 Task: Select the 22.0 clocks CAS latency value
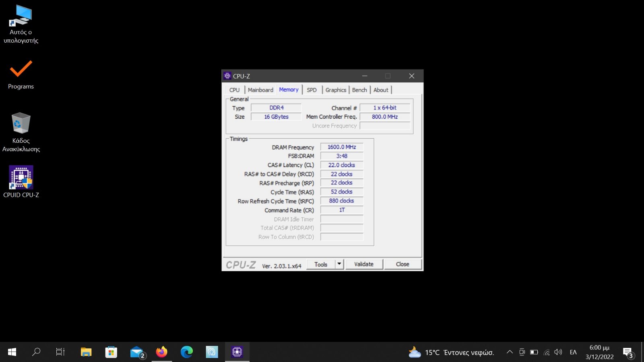342,165
